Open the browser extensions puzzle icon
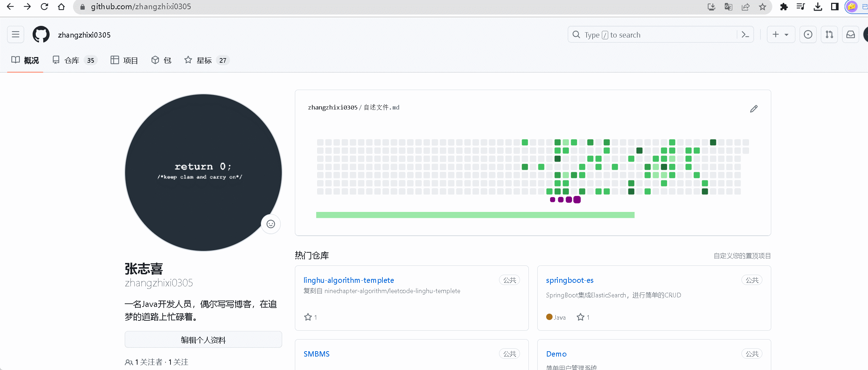868x370 pixels. point(784,7)
